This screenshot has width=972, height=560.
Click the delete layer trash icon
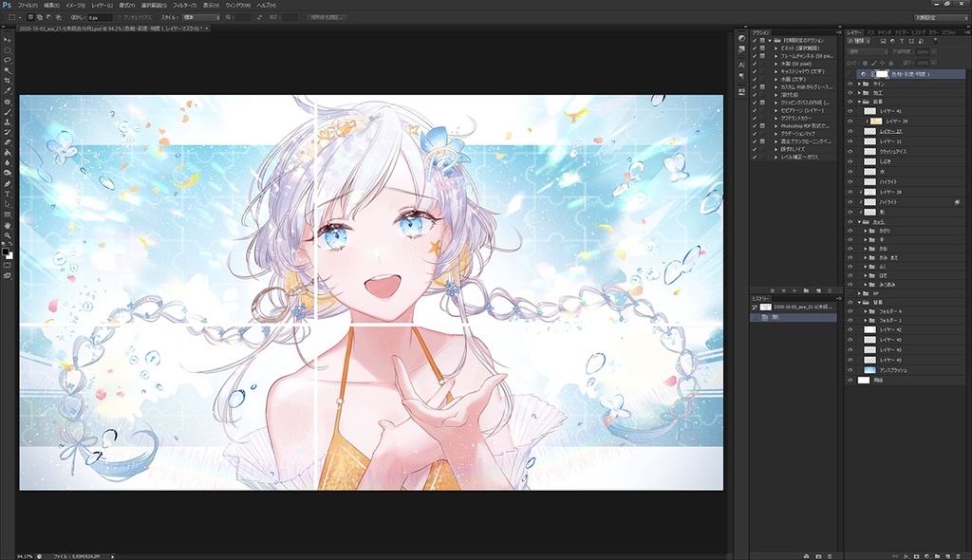coord(958,556)
